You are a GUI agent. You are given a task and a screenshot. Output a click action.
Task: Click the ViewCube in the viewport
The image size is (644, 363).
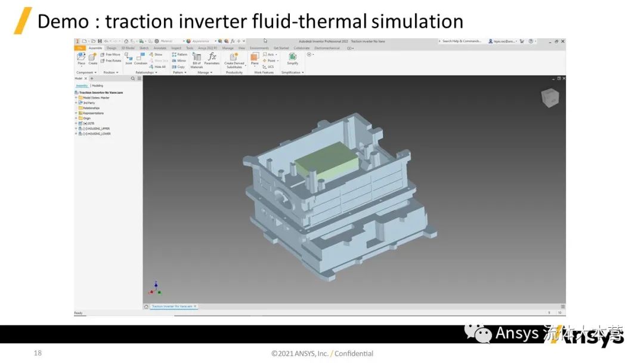pyautogui.click(x=550, y=98)
